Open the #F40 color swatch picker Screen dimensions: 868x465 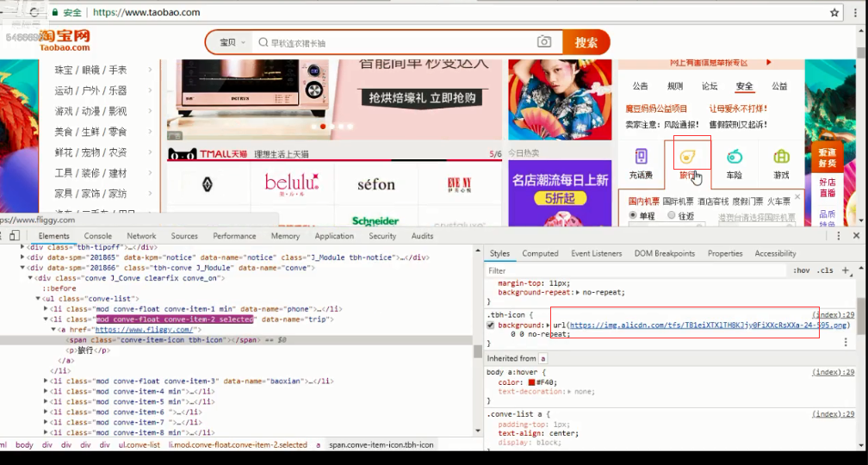click(532, 382)
